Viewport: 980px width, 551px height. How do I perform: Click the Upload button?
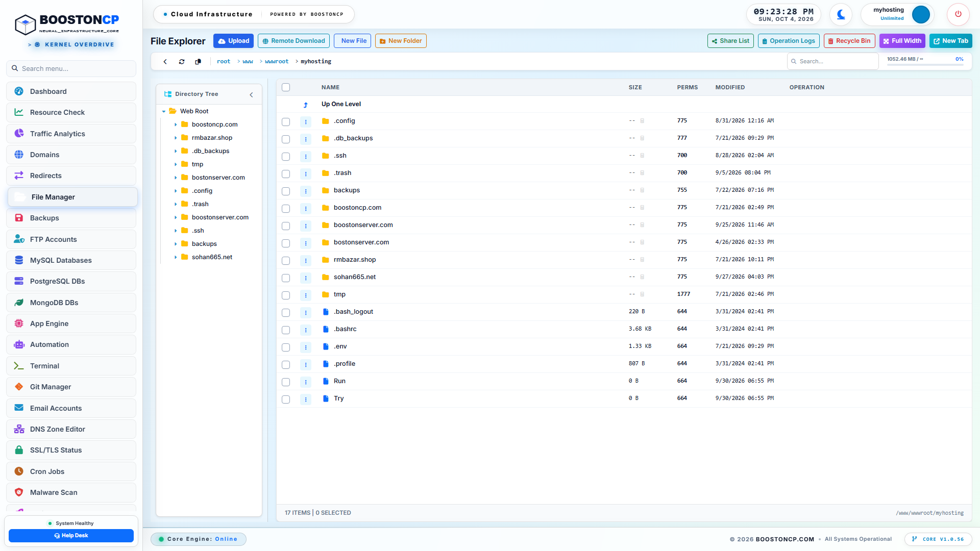(x=233, y=41)
